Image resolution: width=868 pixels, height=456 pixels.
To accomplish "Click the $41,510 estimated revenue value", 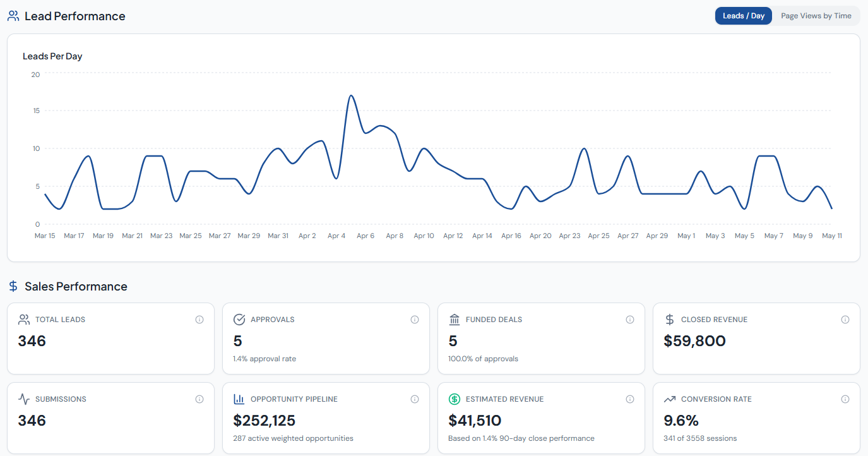I will coord(475,421).
